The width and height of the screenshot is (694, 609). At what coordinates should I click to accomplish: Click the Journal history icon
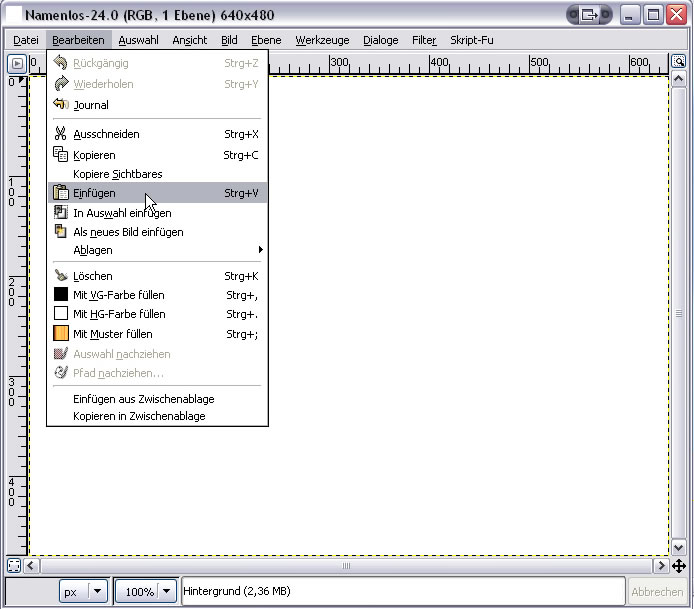pyautogui.click(x=60, y=104)
